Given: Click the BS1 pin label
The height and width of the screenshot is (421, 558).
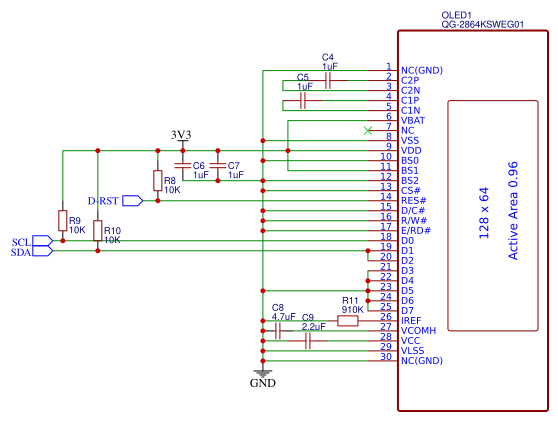Looking at the screenshot, I should pyautogui.click(x=410, y=170).
